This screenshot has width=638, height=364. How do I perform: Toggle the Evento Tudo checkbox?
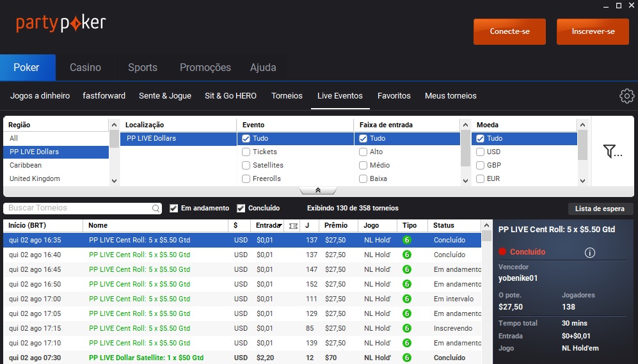[x=246, y=138]
